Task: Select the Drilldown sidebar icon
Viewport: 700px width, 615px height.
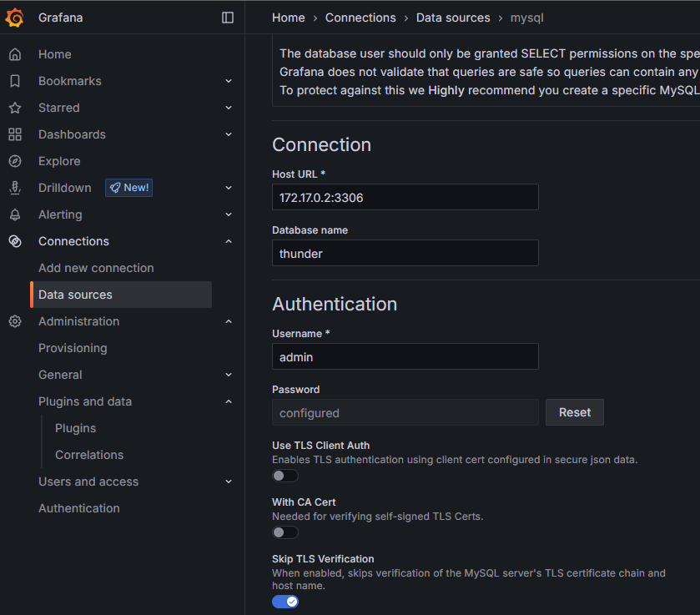Action: pos(15,187)
